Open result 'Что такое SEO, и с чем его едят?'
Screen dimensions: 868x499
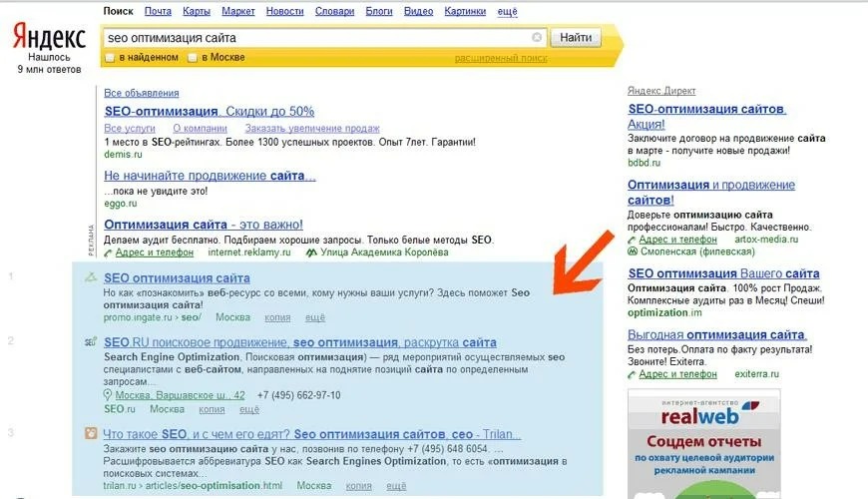click(311, 434)
